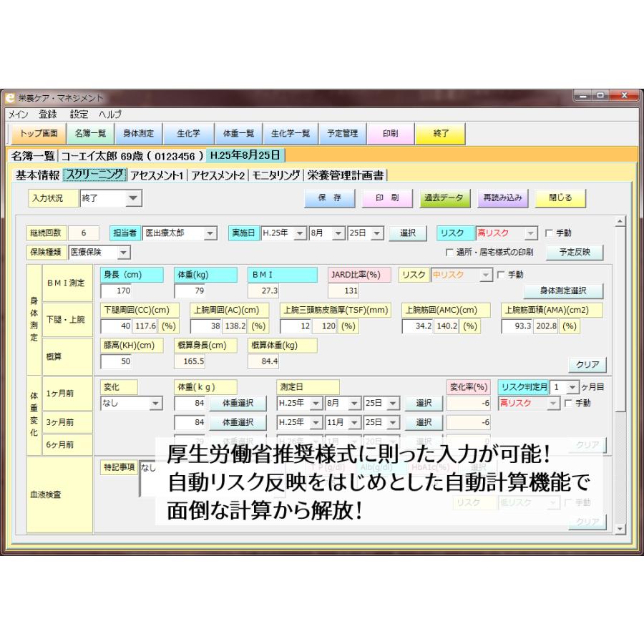
Task: Open the 名簿一覧 toolbar button
Action: (90, 132)
